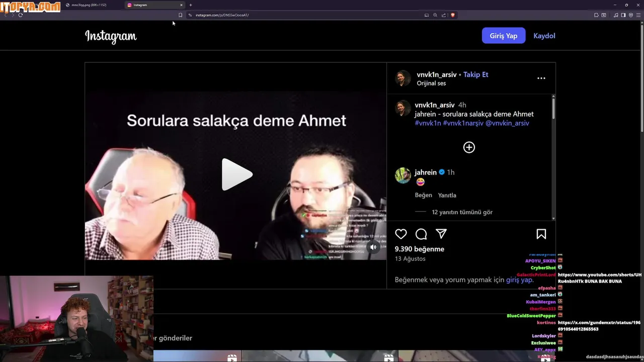
Task: Open @vnvkin_arsiv mention in caption
Action: [x=507, y=123]
